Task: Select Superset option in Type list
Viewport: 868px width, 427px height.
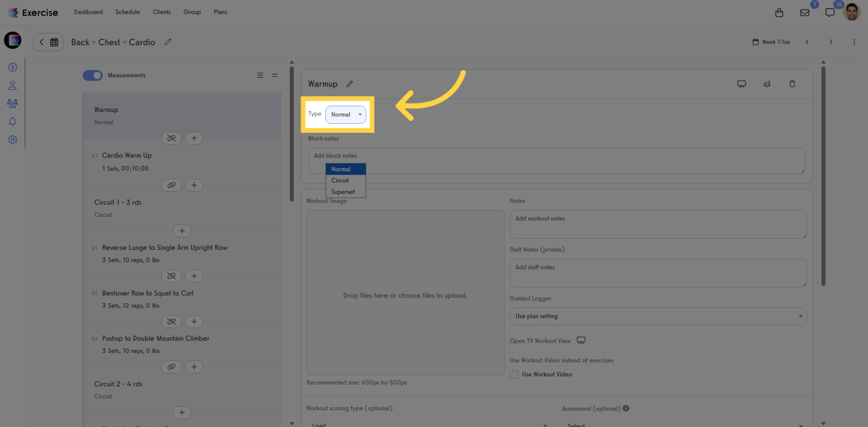Action: pos(346,192)
